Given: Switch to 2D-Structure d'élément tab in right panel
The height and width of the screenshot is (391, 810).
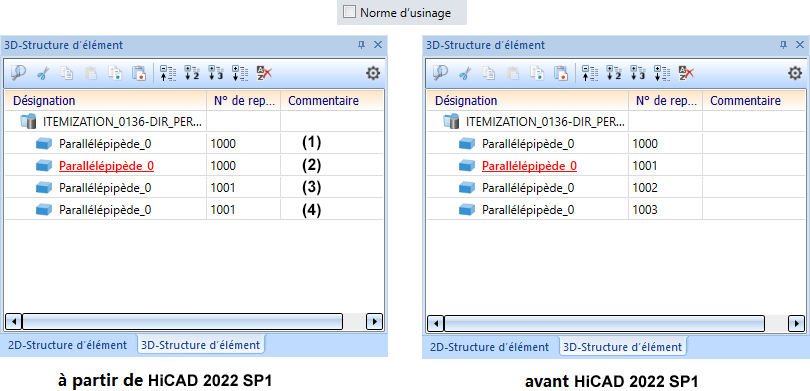Looking at the screenshot, I should (489, 347).
